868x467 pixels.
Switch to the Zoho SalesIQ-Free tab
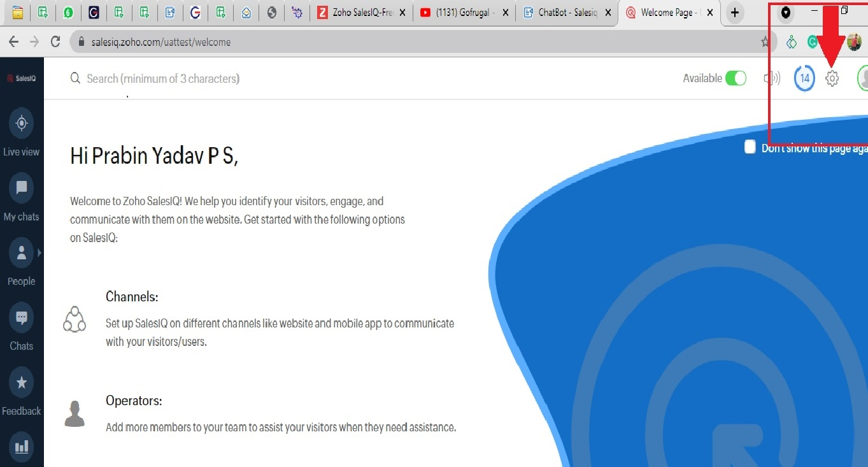tap(361, 13)
